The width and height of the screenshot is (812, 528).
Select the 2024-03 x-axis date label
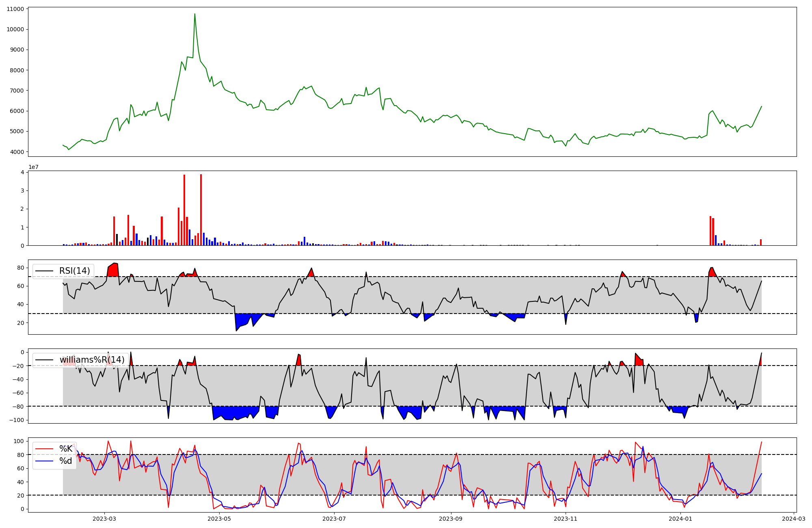pyautogui.click(x=793, y=519)
